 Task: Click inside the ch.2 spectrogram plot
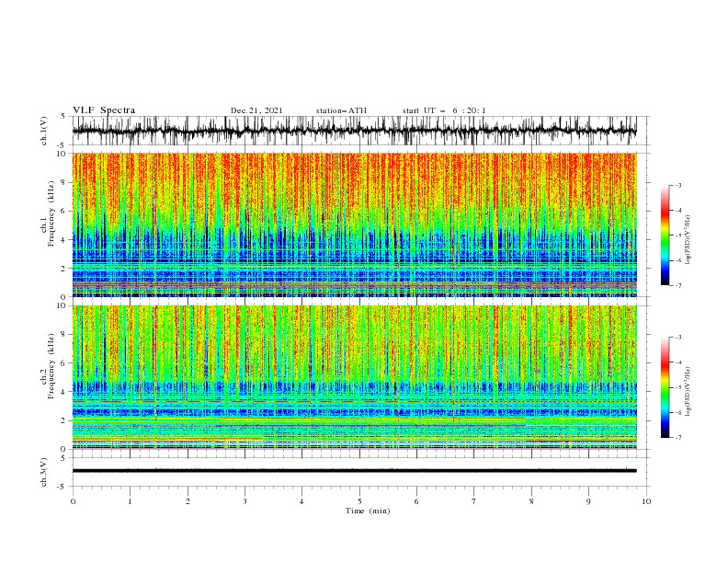354,377
